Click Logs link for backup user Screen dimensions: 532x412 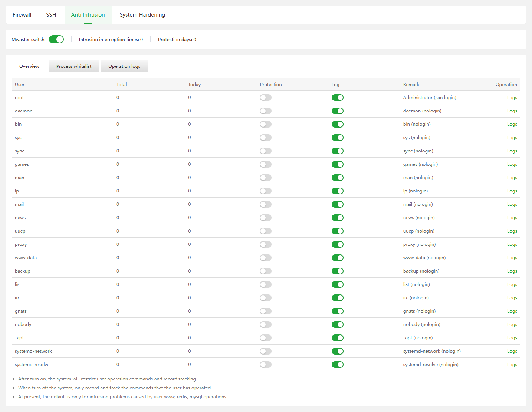point(512,271)
